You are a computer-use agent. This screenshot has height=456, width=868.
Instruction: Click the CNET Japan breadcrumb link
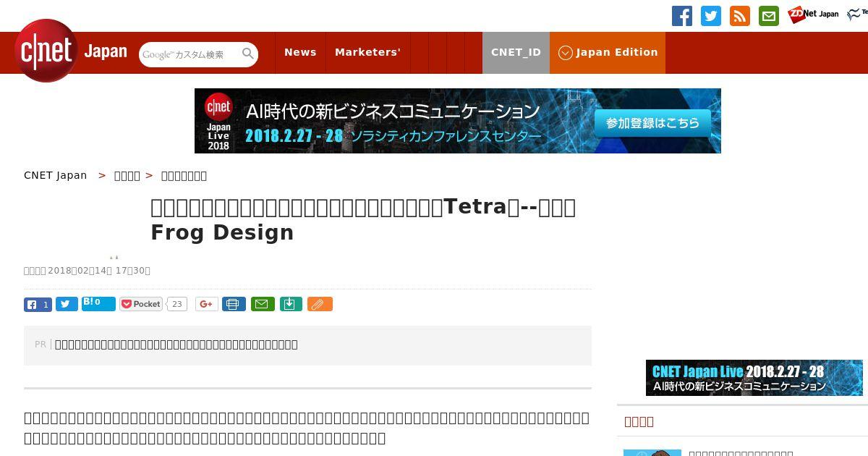pyautogui.click(x=55, y=175)
